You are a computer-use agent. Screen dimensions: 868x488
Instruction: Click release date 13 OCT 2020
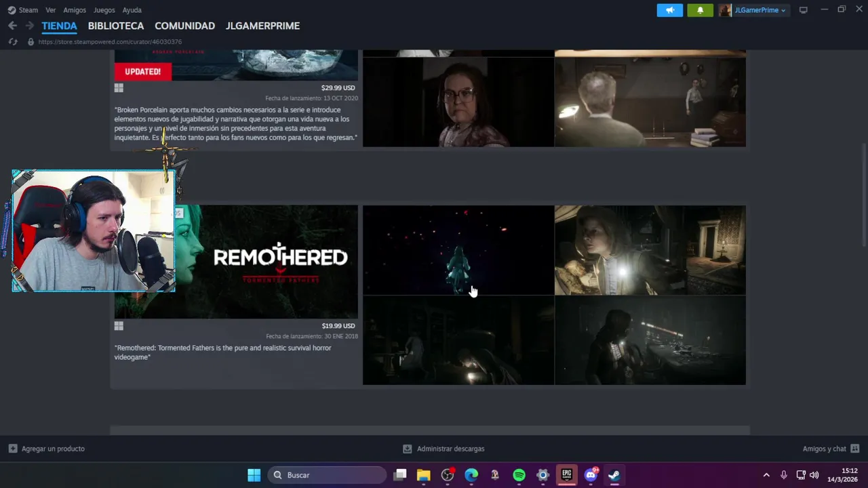click(312, 98)
